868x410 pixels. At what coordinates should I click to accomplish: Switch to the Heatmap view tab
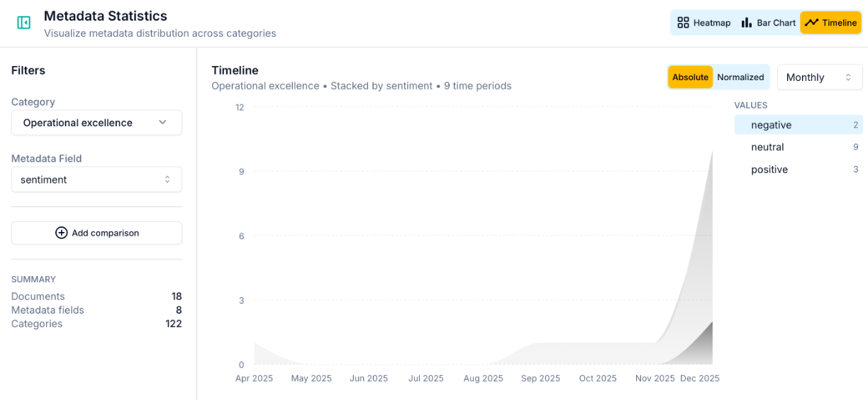(x=703, y=23)
